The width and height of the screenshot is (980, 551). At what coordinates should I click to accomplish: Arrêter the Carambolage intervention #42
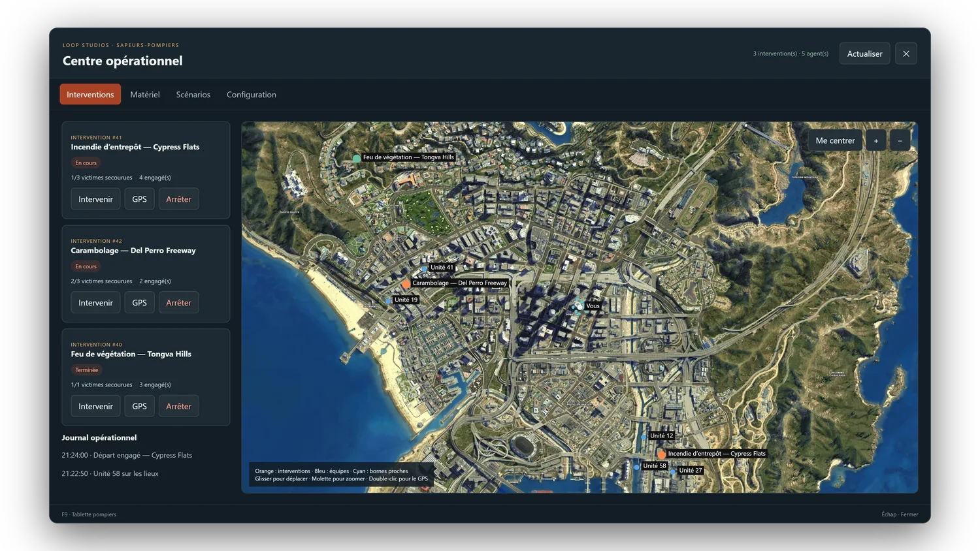coord(178,303)
